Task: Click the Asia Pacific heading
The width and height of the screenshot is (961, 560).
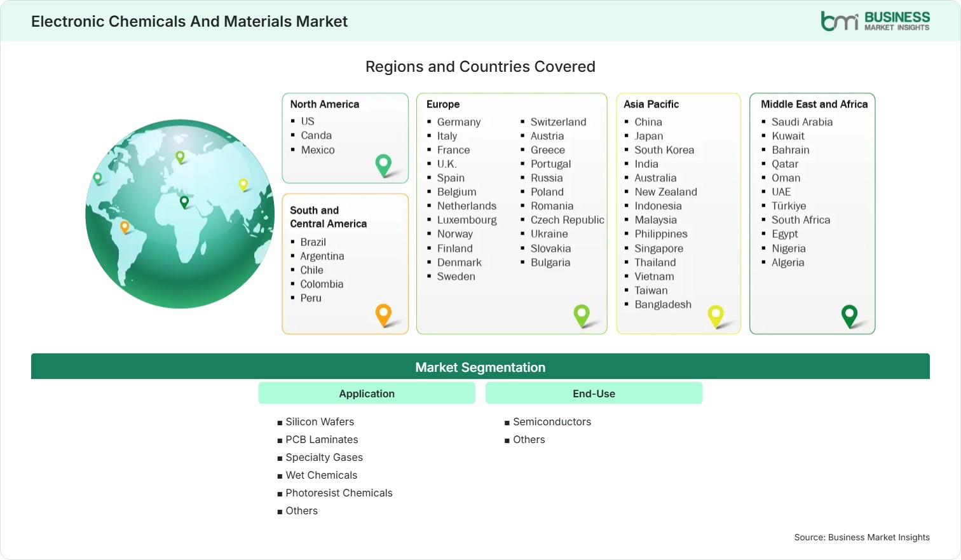Action: click(651, 104)
